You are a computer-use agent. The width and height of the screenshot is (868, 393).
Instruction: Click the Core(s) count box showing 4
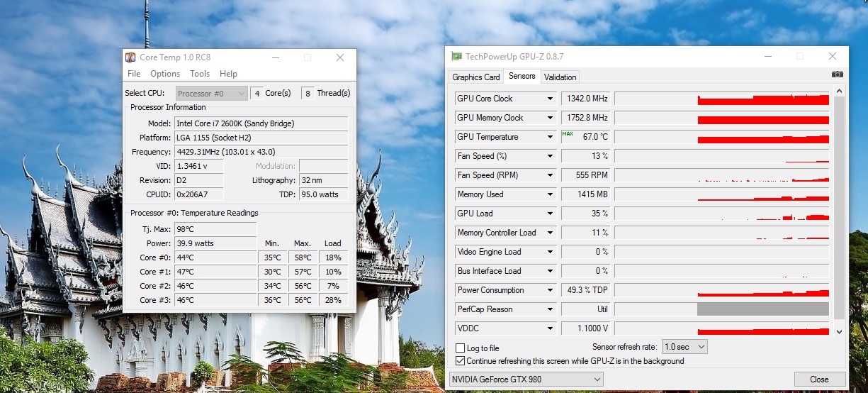click(x=257, y=94)
